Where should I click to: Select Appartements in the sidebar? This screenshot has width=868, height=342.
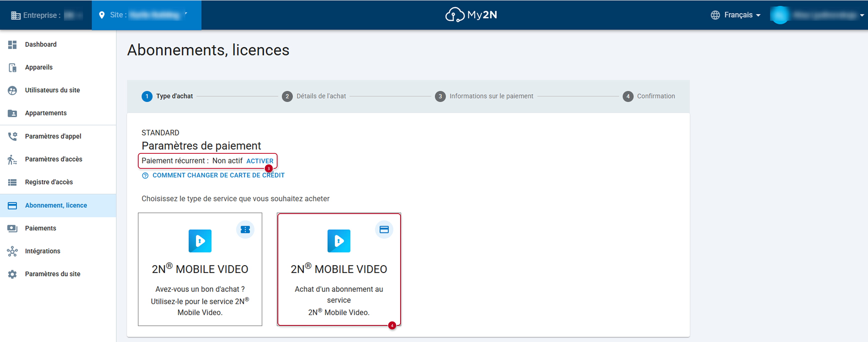pos(58,113)
